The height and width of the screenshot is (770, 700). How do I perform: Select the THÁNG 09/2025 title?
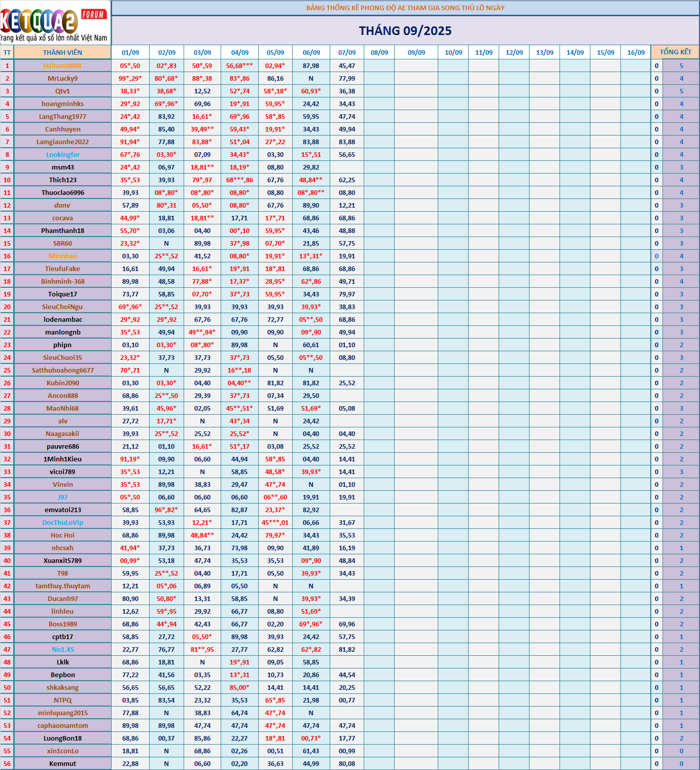pos(405,31)
